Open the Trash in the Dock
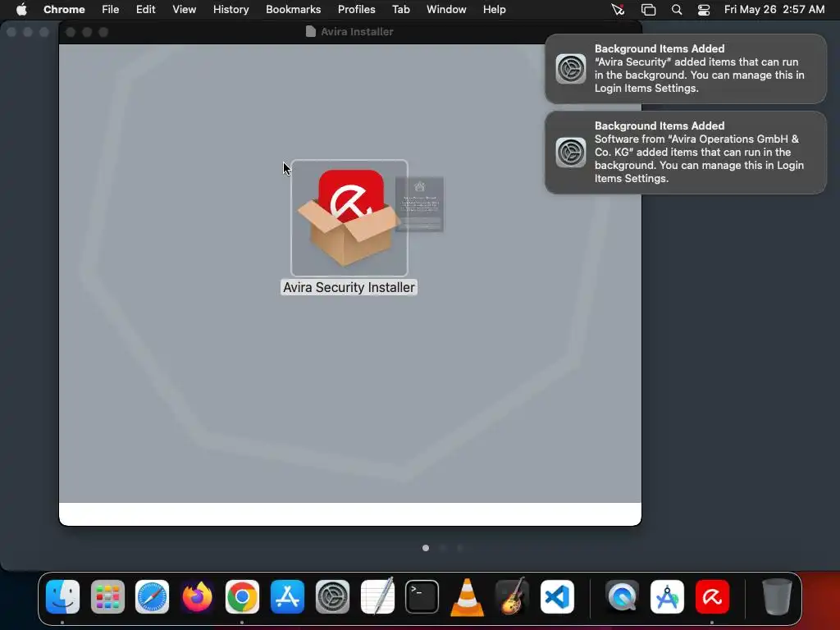 point(777,597)
